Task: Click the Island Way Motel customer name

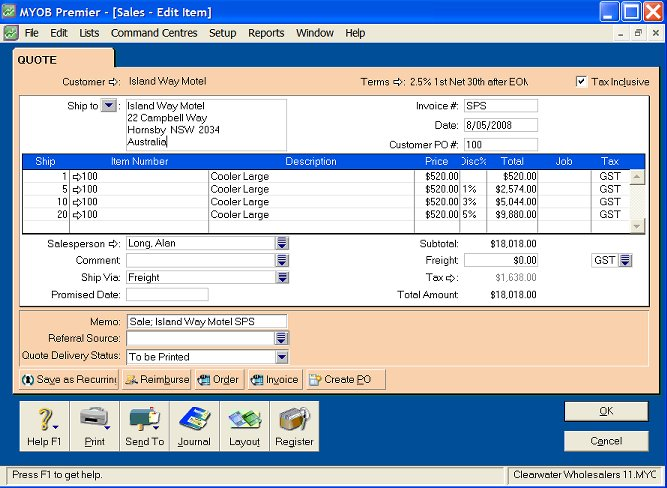Action: coord(168,81)
